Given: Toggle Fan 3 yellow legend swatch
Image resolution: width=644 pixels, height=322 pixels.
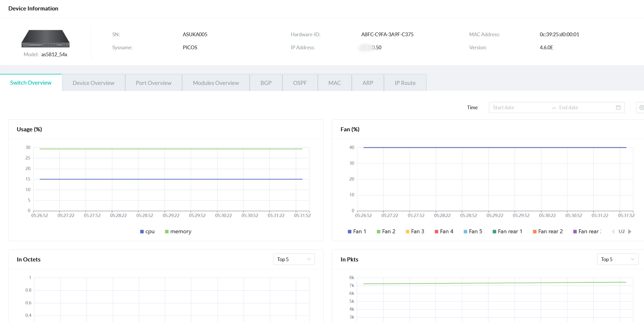Looking at the screenshot, I should coord(407,232).
